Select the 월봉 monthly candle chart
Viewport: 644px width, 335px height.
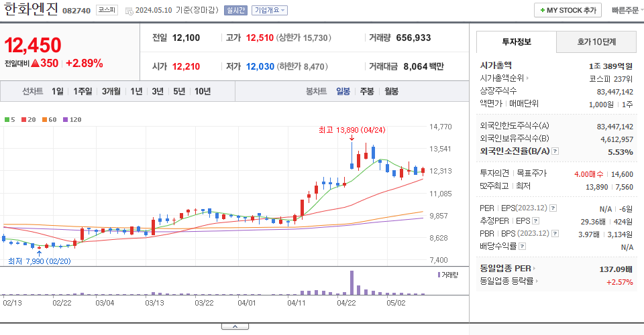[x=391, y=91]
